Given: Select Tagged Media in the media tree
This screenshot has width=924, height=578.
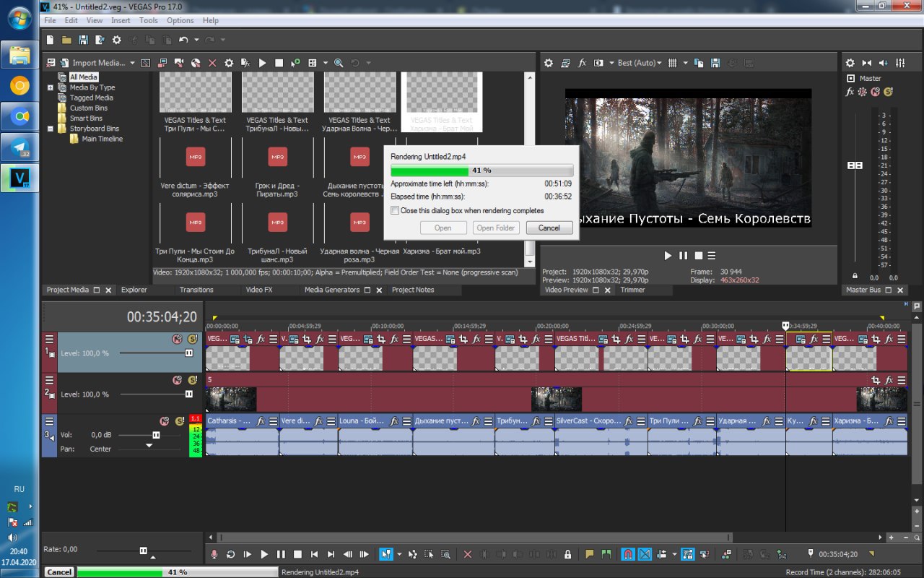Looking at the screenshot, I should [x=92, y=98].
